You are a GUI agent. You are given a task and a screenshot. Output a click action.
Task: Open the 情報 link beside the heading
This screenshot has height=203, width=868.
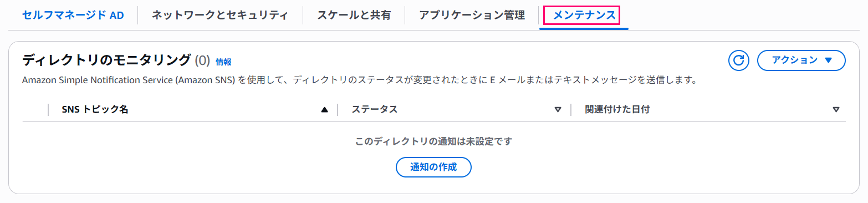pyautogui.click(x=223, y=62)
